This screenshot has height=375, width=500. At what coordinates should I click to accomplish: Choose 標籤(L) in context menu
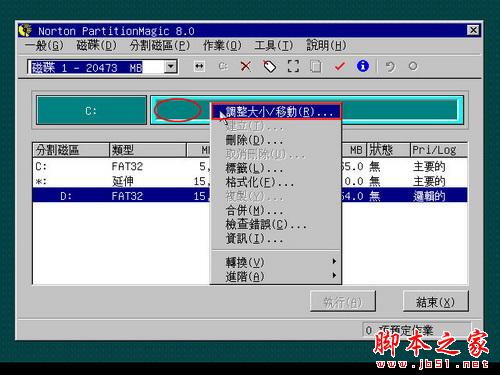276,168
